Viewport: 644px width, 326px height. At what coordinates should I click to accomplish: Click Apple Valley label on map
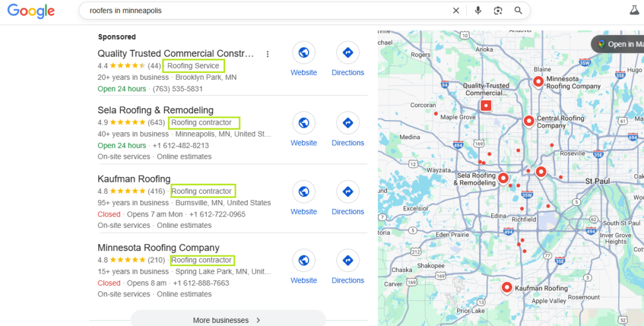(x=548, y=301)
